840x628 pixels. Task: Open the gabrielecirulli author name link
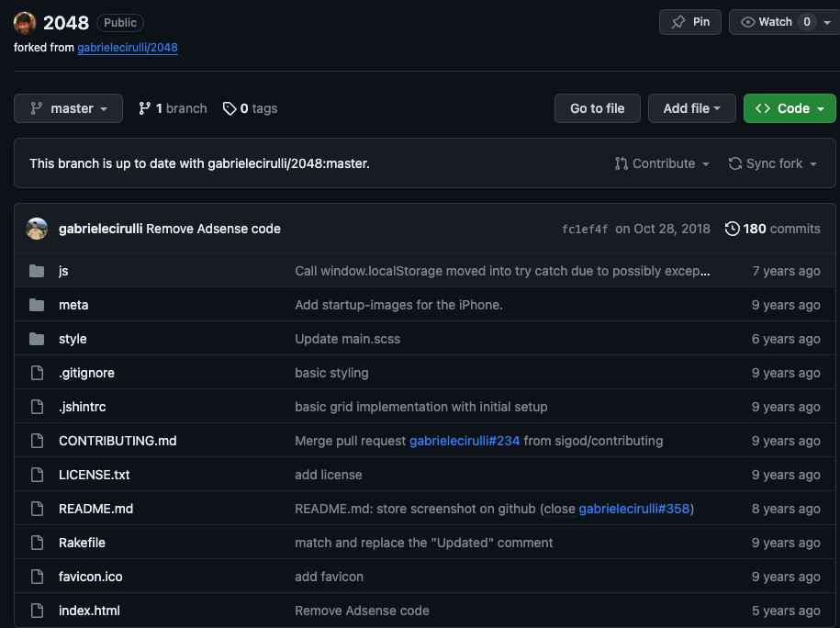click(x=101, y=229)
